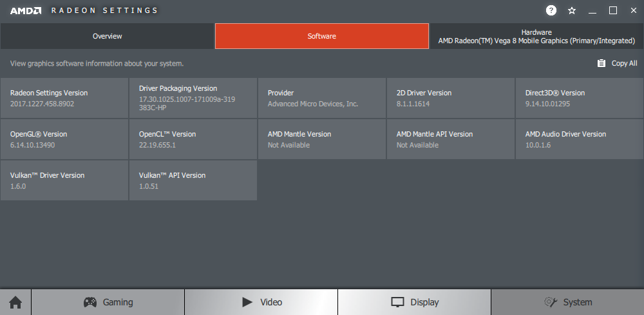Select the OpenCL Version tile
The image size is (644, 315).
pyautogui.click(x=193, y=139)
